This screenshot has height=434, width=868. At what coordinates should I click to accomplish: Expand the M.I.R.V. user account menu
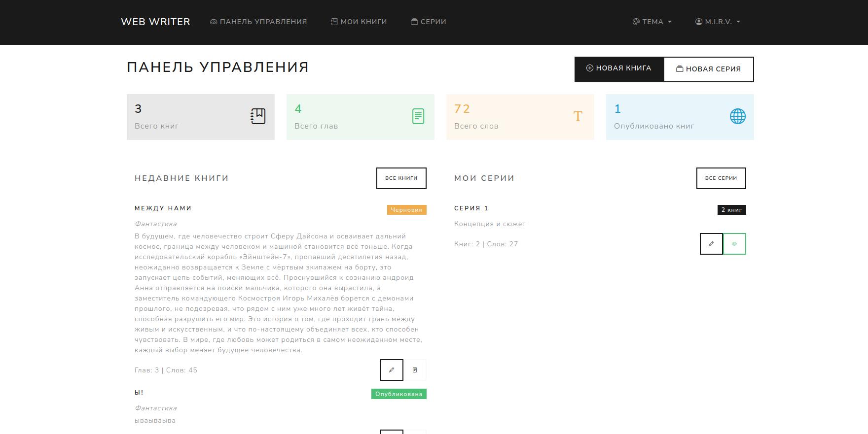pos(718,22)
